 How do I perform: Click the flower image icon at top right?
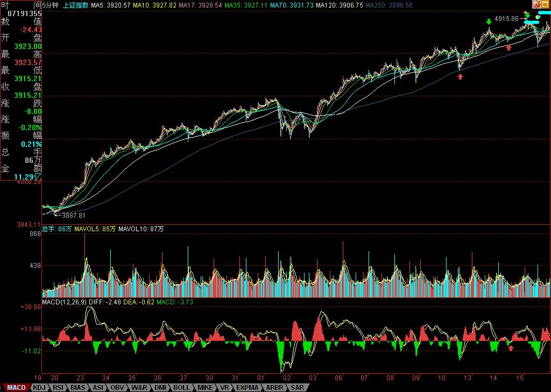click(x=536, y=4)
